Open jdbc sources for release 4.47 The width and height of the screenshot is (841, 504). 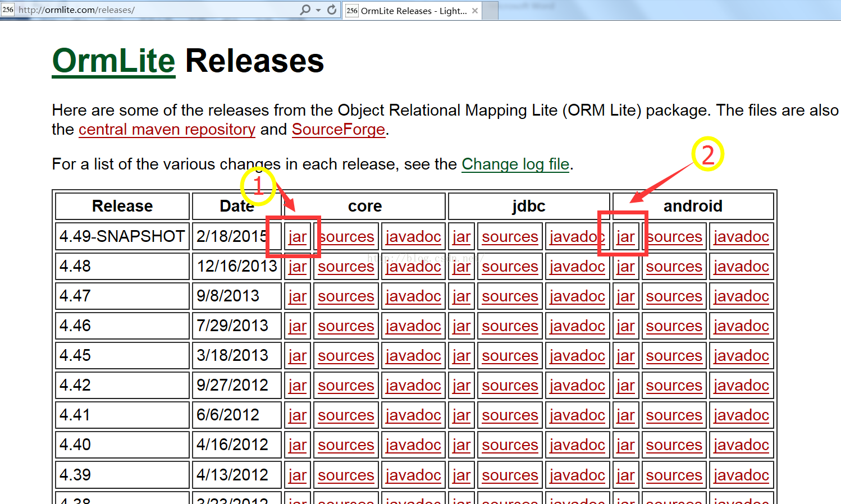(510, 296)
